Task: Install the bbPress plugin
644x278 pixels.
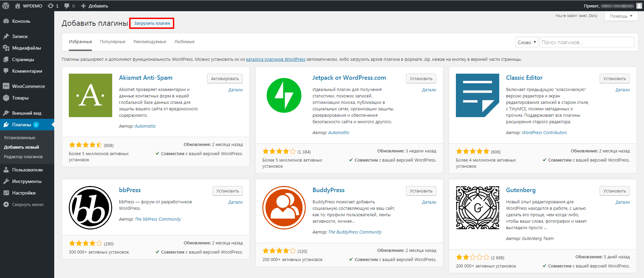Action: [x=227, y=191]
